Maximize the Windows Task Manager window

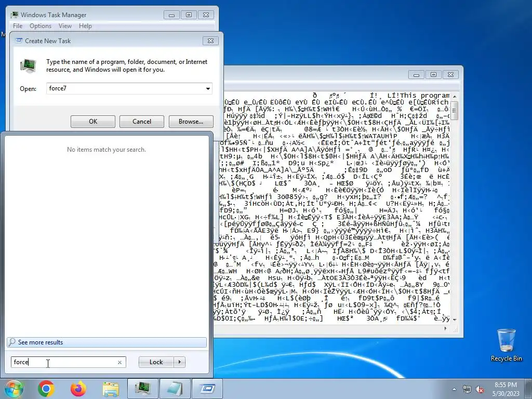tap(189, 15)
